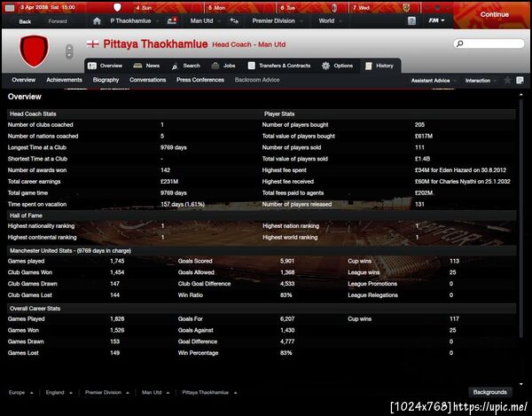532x416 pixels.
Task: Select the Press Conferences sub-tab
Action: (x=200, y=80)
